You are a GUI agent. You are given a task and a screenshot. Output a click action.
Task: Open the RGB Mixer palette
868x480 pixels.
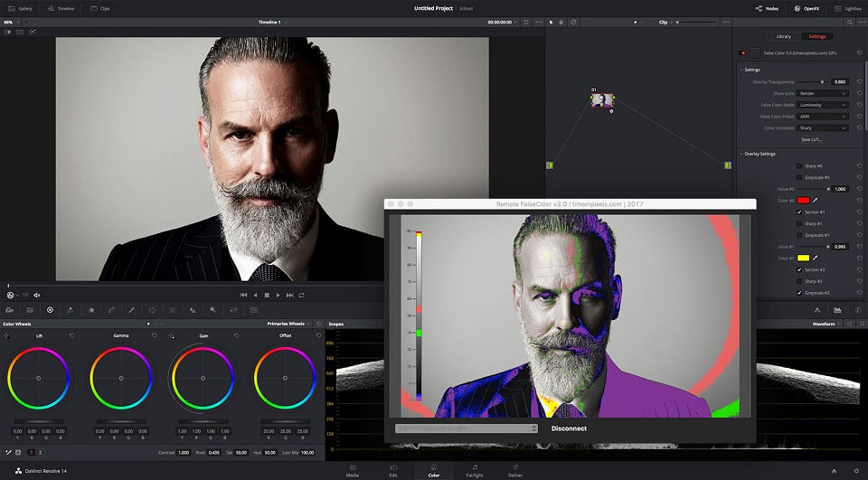tap(71, 310)
